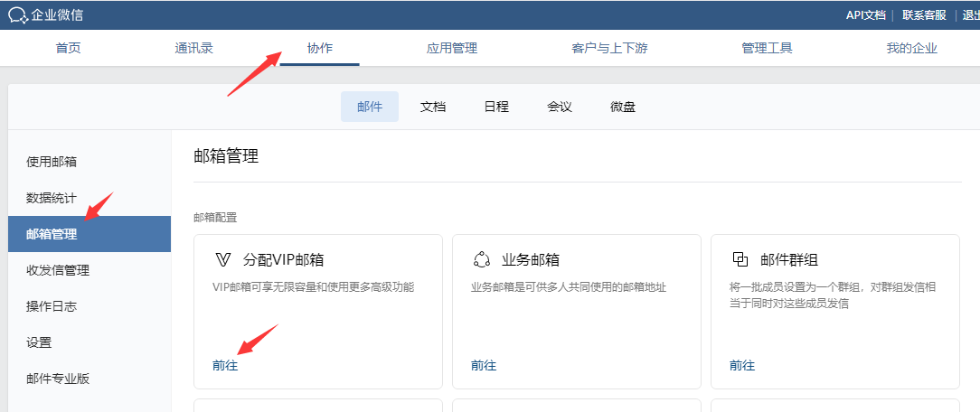Click 联系客服 in the header
Image resolution: width=980 pixels, height=412 pixels.
click(x=922, y=15)
